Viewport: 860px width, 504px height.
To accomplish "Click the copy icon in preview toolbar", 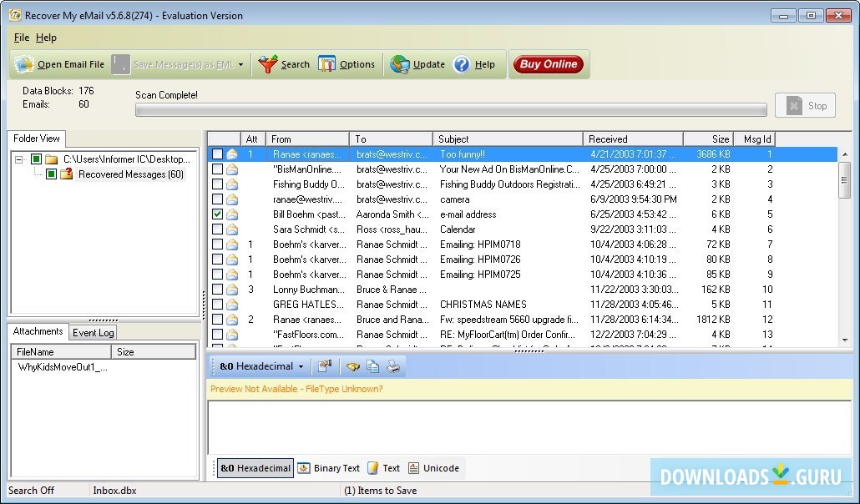I will pos(373,366).
